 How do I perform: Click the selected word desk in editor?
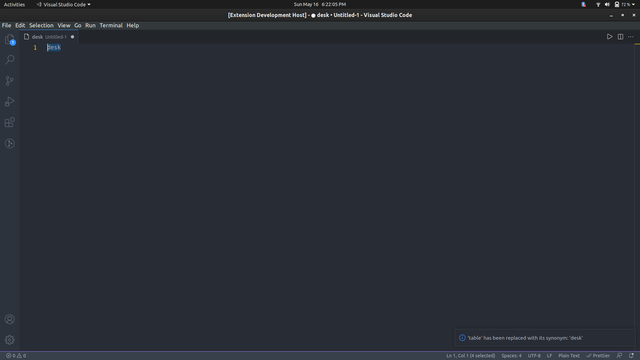click(x=54, y=48)
